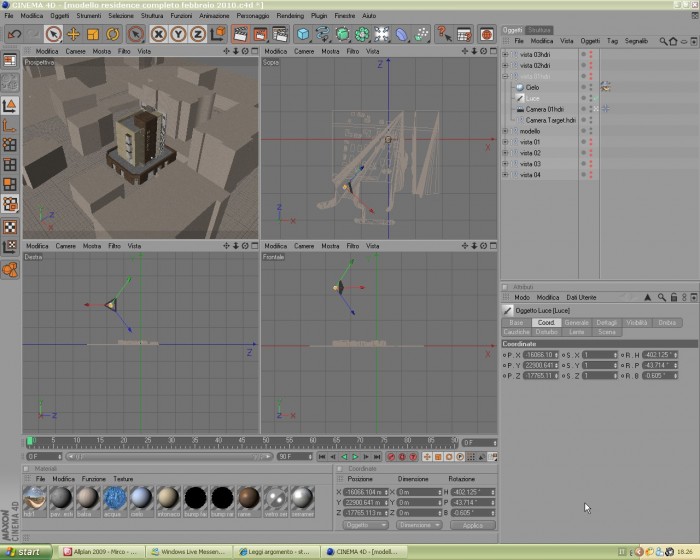Select the Rotate tool in toolbar
700x560 pixels.
pyautogui.click(x=112, y=34)
